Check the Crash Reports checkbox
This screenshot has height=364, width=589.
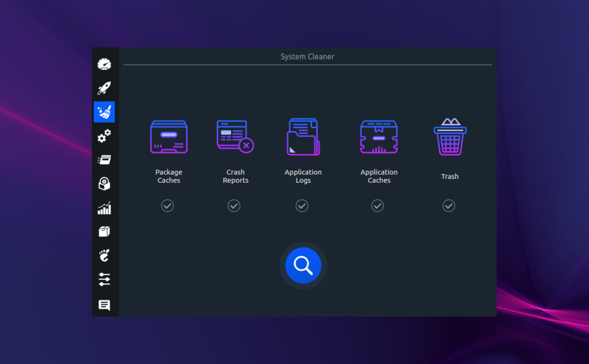[234, 205]
